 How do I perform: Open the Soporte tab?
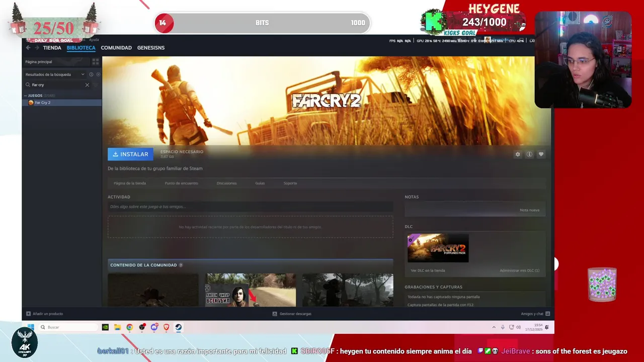coord(290,183)
